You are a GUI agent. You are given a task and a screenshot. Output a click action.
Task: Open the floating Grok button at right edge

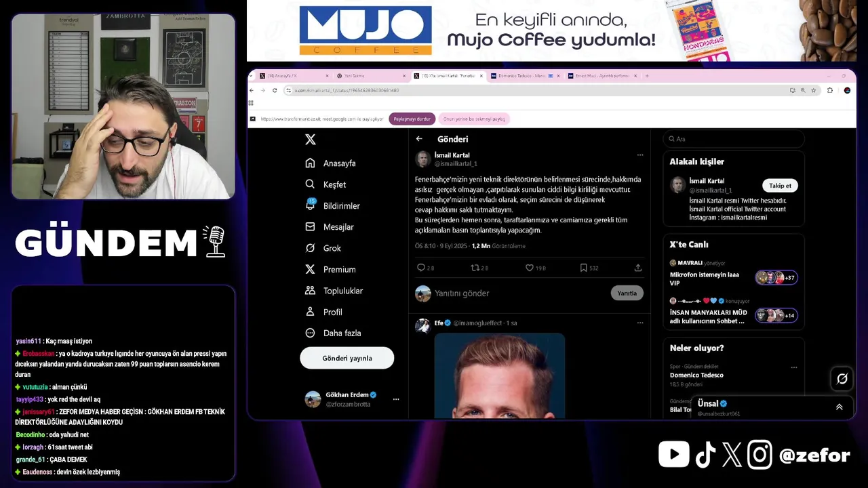click(842, 379)
